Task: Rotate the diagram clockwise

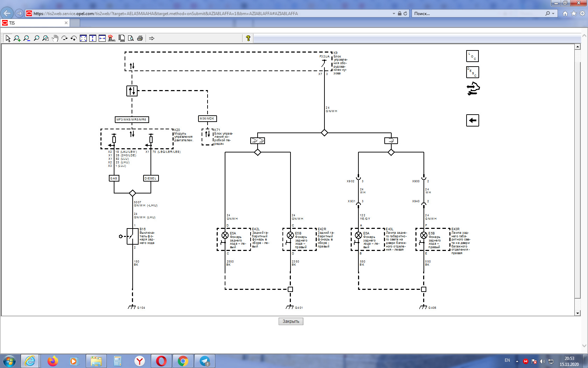Action: point(64,38)
